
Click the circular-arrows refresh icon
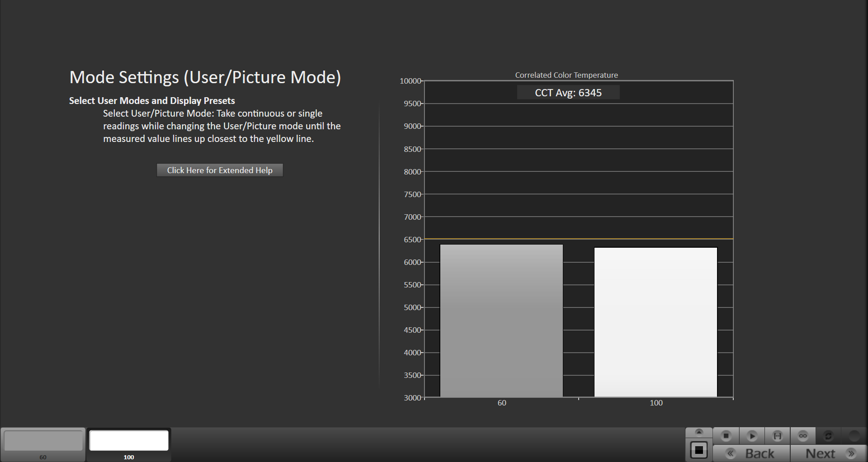tap(828, 436)
